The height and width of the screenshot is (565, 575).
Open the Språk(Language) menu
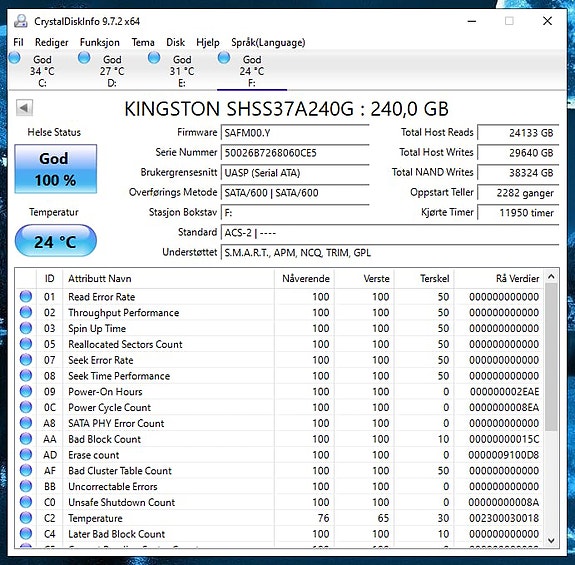(x=268, y=43)
